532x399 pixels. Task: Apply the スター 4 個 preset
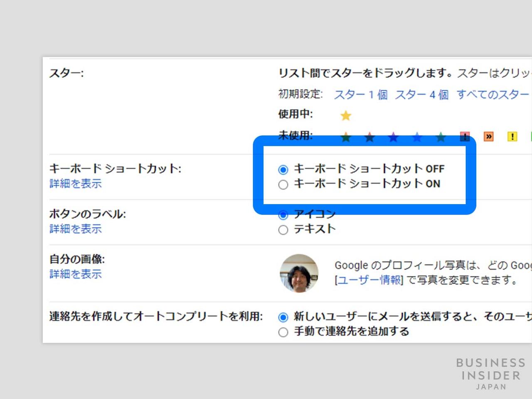(422, 95)
